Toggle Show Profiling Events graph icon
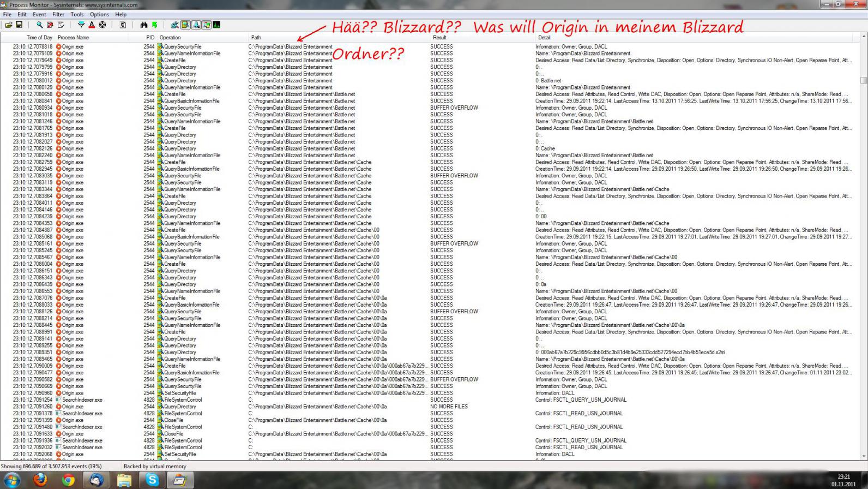The image size is (868, 489). [x=216, y=25]
